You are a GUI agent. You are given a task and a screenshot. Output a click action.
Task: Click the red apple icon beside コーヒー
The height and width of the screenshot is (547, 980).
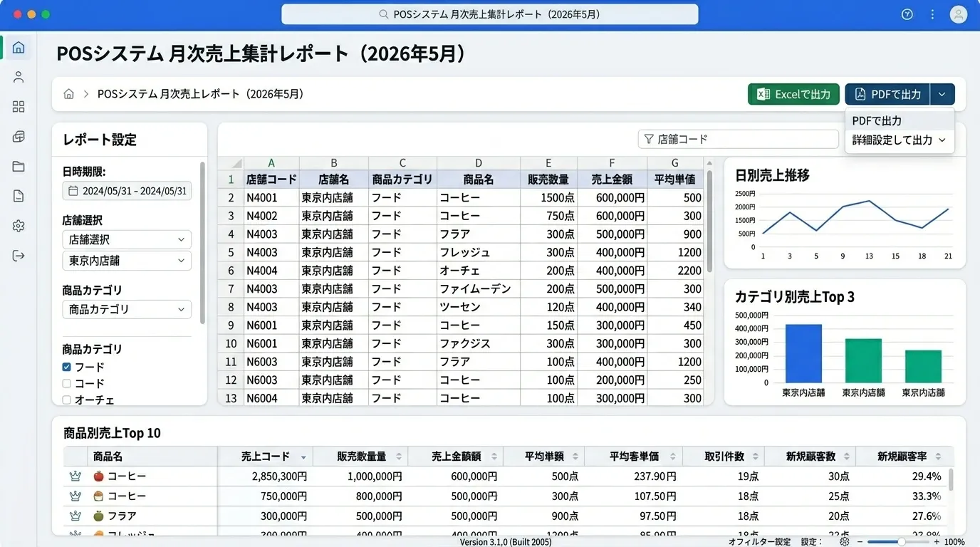point(98,476)
